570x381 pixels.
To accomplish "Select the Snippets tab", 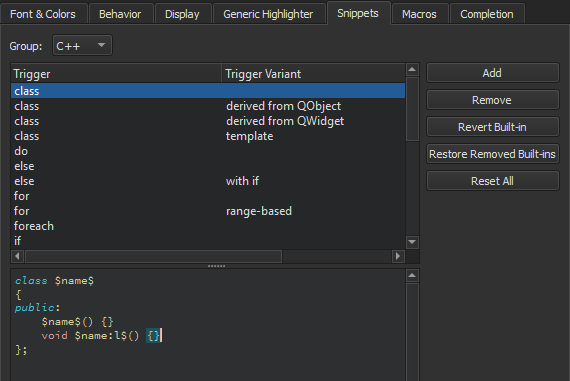I will coord(358,13).
